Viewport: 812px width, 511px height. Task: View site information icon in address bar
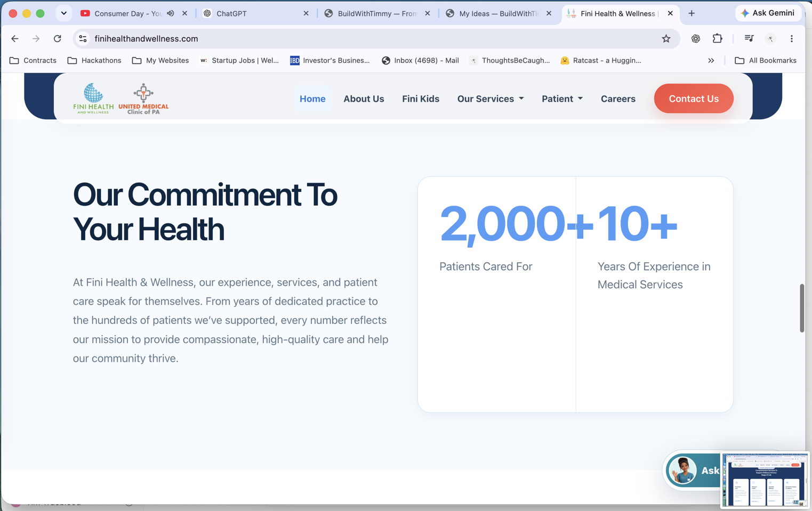pos(83,39)
